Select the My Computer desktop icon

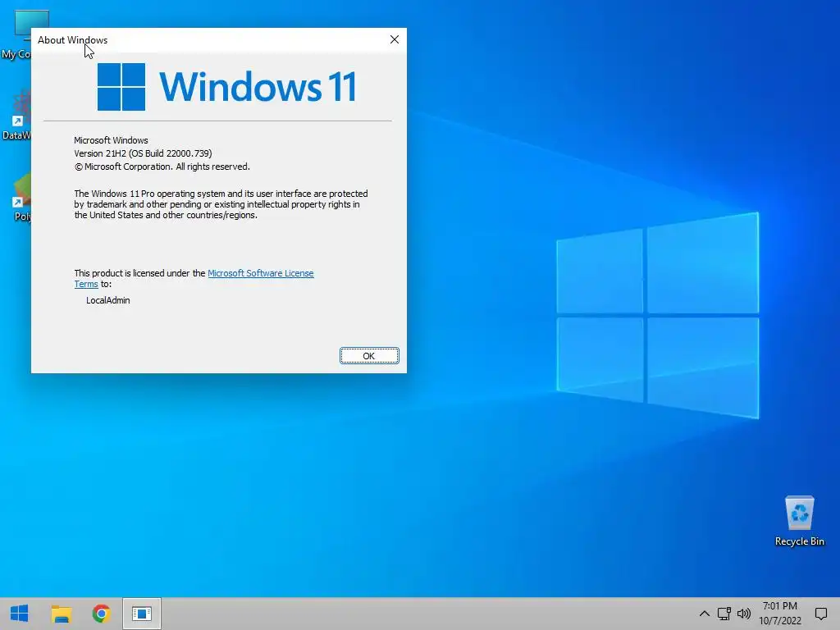pos(16,34)
